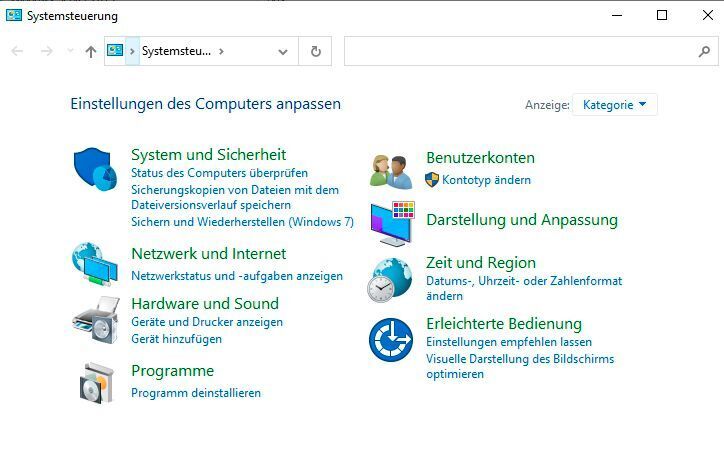Viewport: 724px width, 466px height.
Task: Open System und Sicherheit category
Action: pos(208,155)
